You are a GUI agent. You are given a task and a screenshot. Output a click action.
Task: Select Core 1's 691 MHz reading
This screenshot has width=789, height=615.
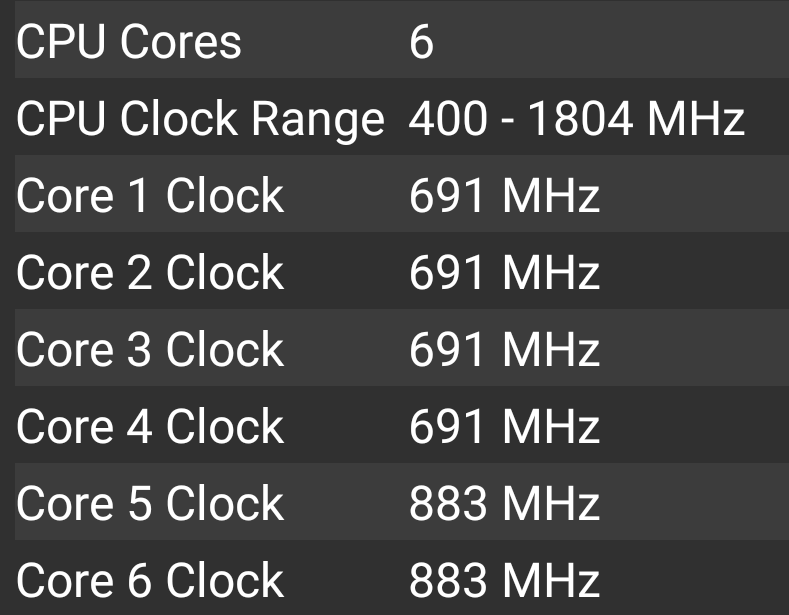coord(504,196)
